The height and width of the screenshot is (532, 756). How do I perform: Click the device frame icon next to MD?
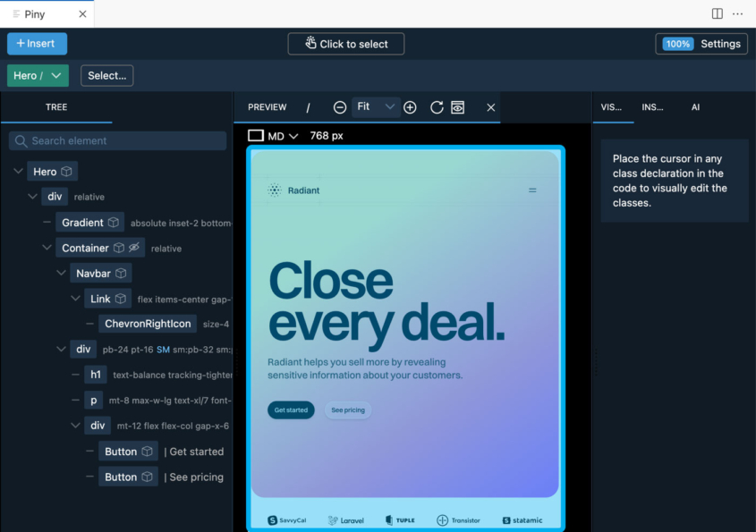coord(256,135)
